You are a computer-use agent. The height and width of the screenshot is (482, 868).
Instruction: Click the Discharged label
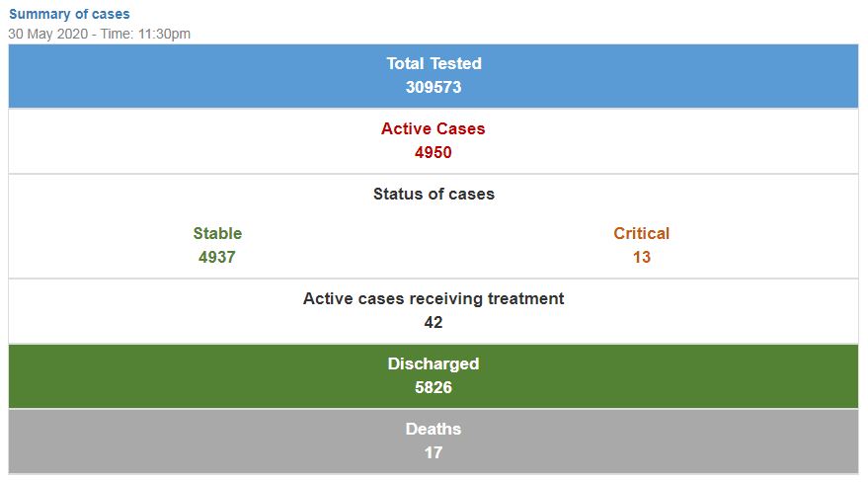434,364
